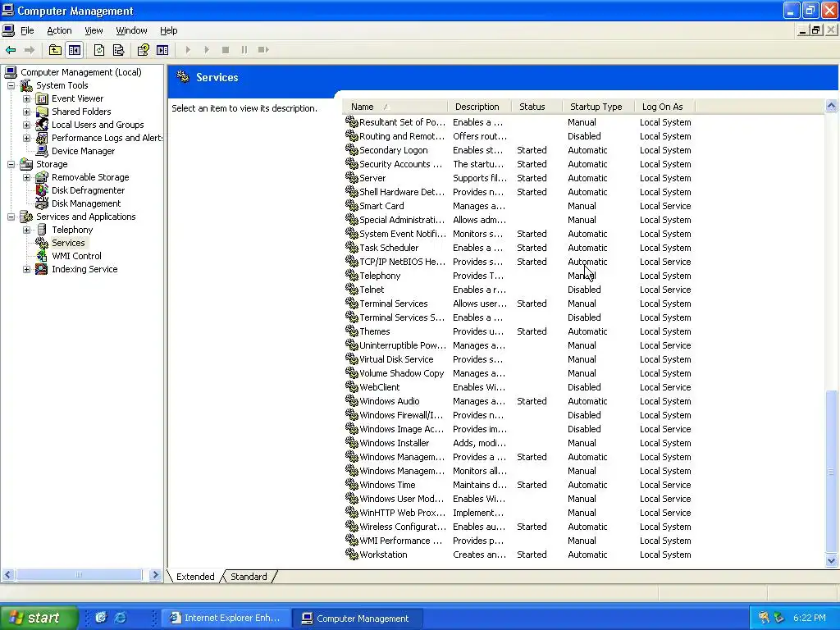This screenshot has height=630, width=840.
Task: Click the services list scroll up arrow
Action: click(831, 106)
